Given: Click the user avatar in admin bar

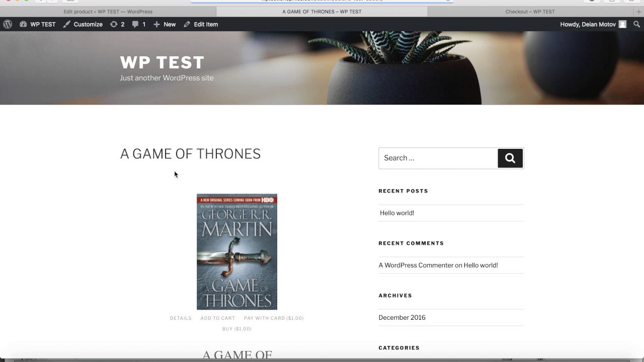Looking at the screenshot, I should 622,24.
